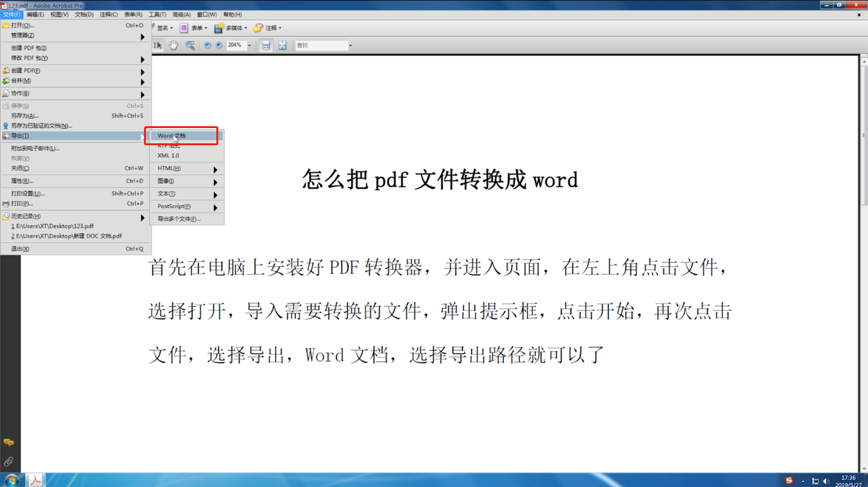
Task: Click the 204% zoom value field
Action: tap(235, 45)
